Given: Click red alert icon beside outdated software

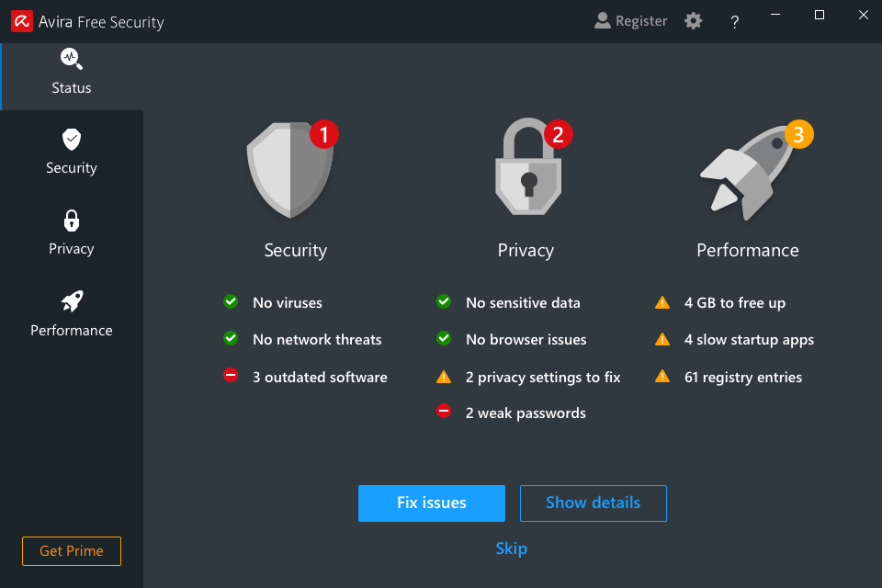Looking at the screenshot, I should [x=231, y=375].
